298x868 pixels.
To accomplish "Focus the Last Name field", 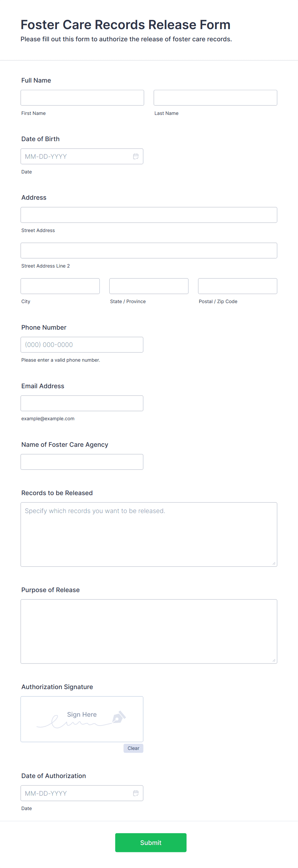I will 215,98.
